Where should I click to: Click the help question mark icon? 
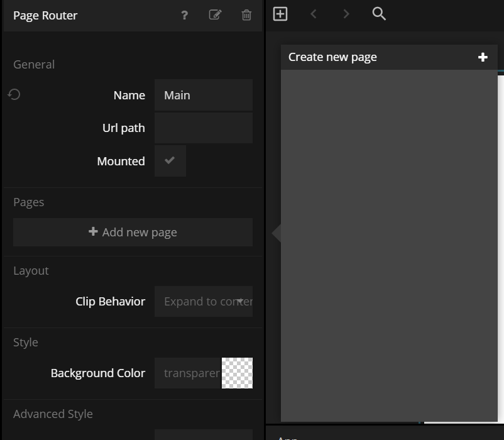click(184, 15)
